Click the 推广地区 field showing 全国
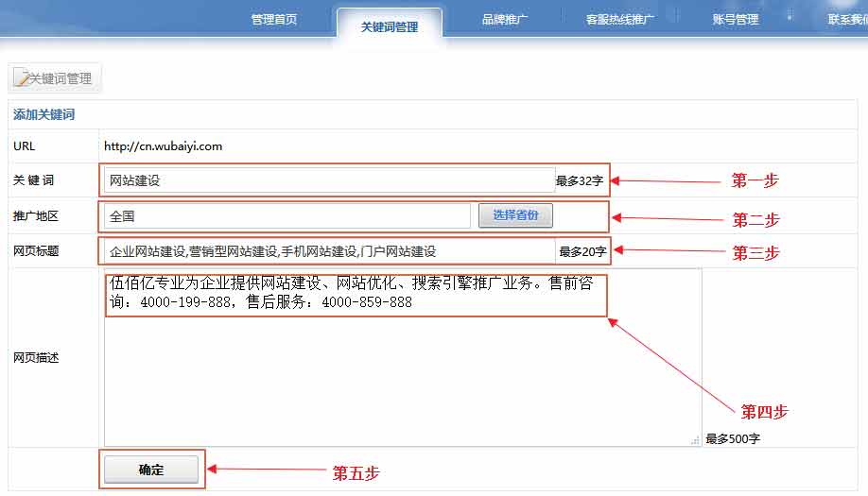The height and width of the screenshot is (496, 868). 286,216
